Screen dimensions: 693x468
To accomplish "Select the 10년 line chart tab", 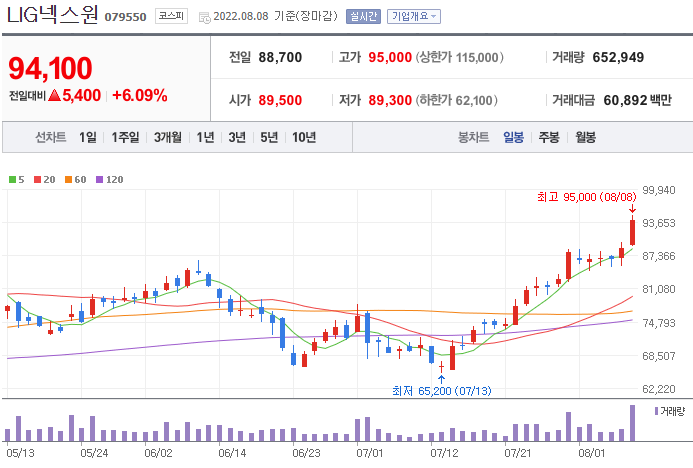I will (304, 137).
